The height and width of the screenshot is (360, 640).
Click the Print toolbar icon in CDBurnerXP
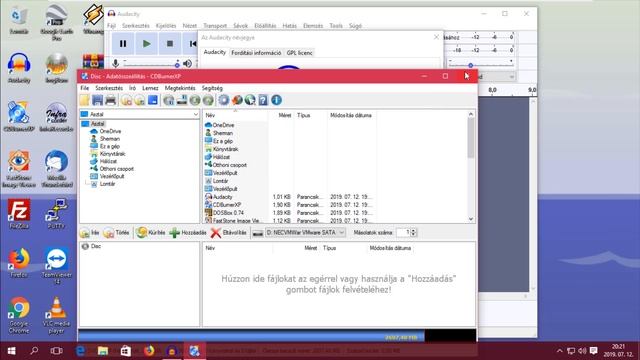point(111,100)
